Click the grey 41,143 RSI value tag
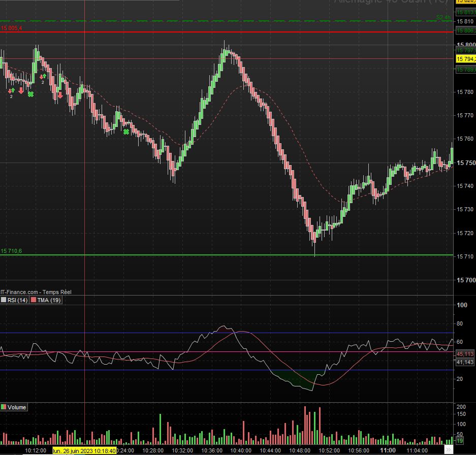 [x=465, y=362]
